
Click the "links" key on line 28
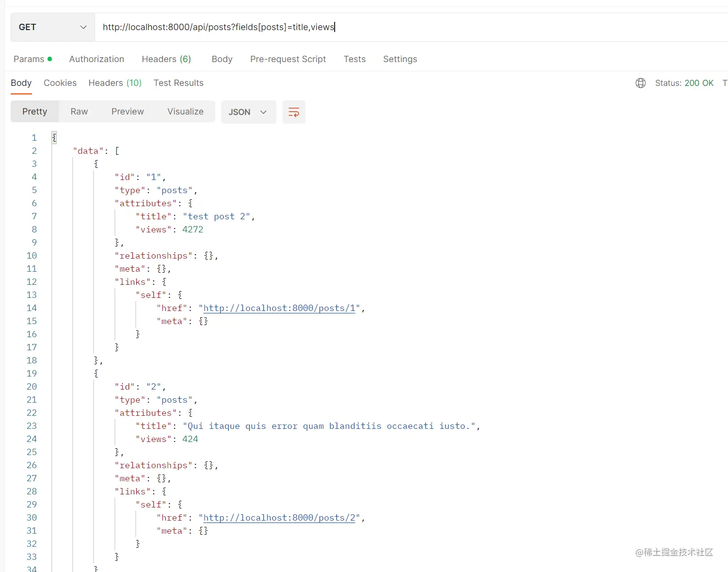coord(132,491)
